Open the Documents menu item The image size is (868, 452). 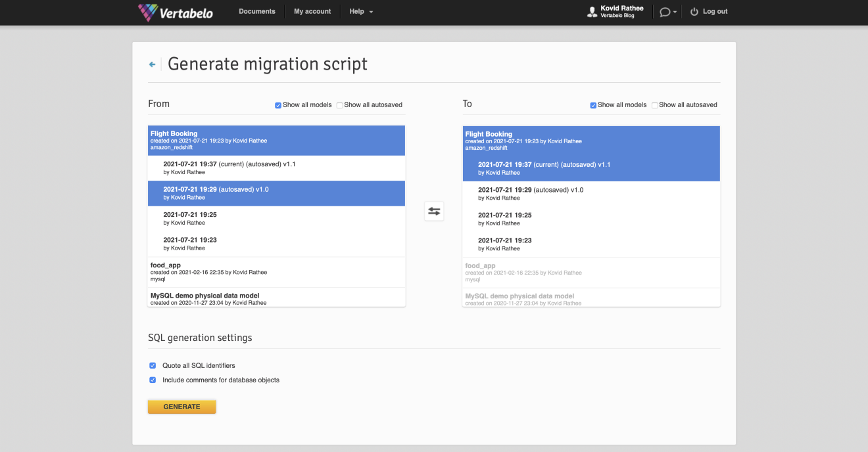257,11
